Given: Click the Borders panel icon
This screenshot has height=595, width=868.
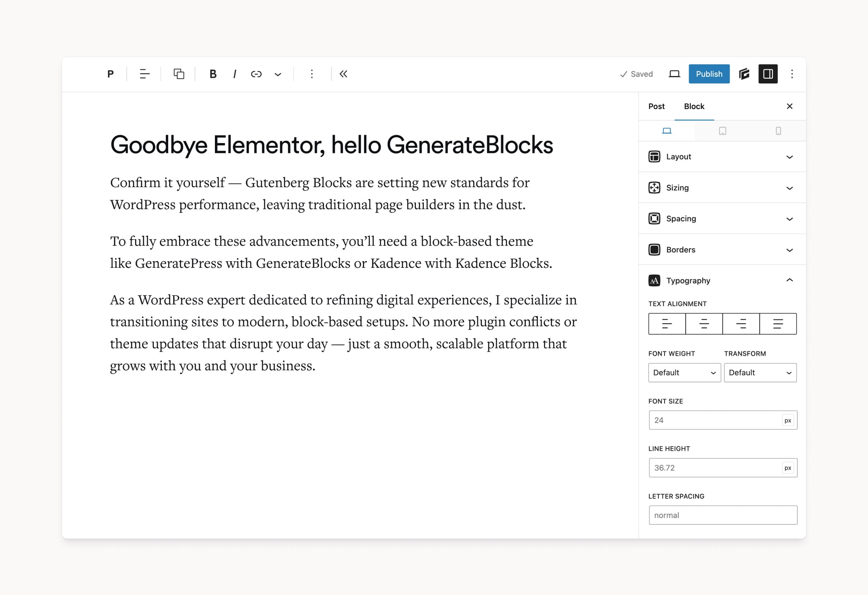Looking at the screenshot, I should [x=654, y=250].
